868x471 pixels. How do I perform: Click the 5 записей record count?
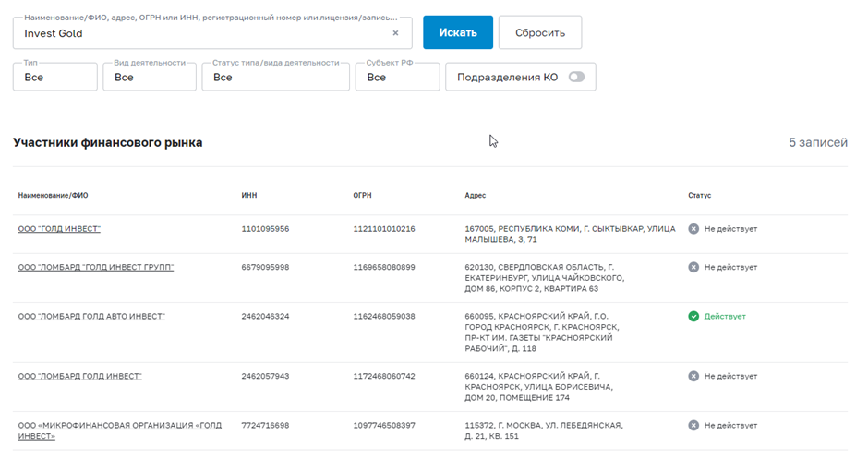point(818,142)
